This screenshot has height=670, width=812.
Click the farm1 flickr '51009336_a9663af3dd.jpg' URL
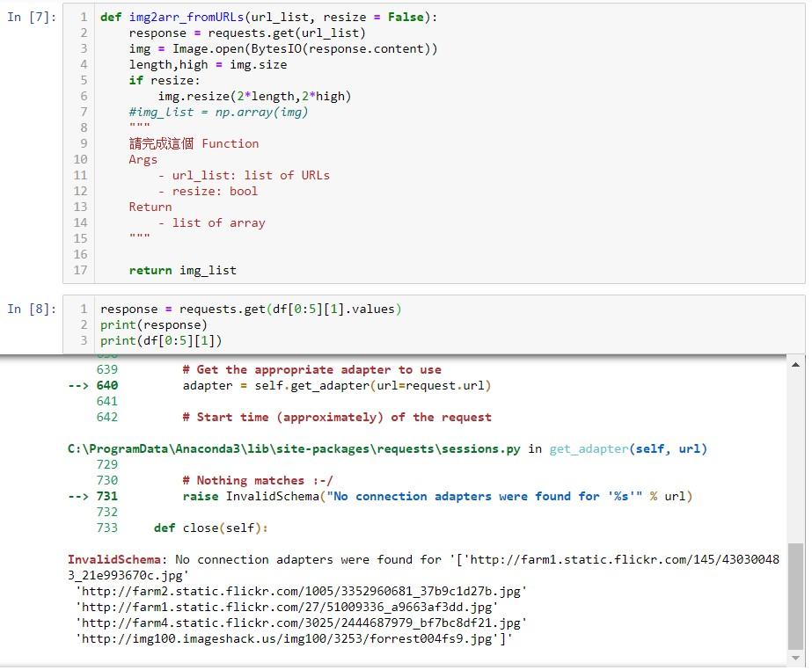point(287,608)
